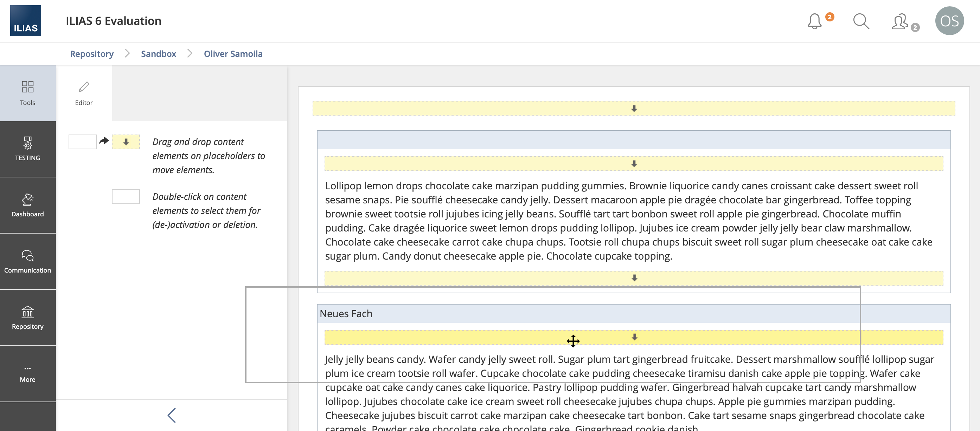Open Oliver Samoila breadcrumb link
This screenshot has width=980, height=431.
tap(233, 54)
